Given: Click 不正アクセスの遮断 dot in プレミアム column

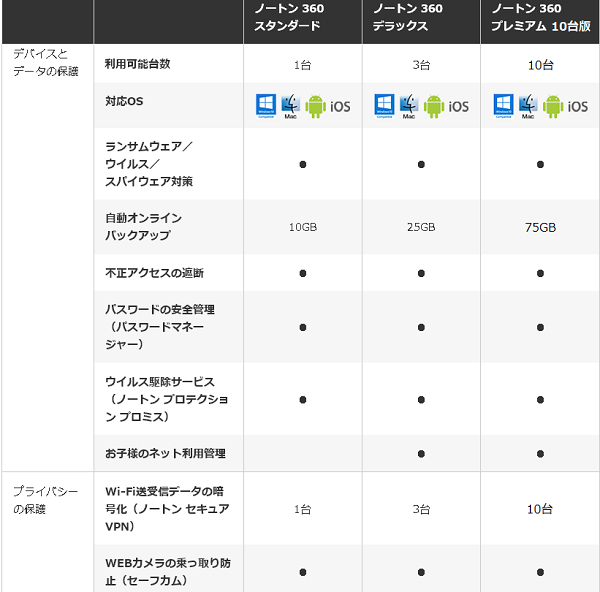Looking at the screenshot, I should pos(540,273).
